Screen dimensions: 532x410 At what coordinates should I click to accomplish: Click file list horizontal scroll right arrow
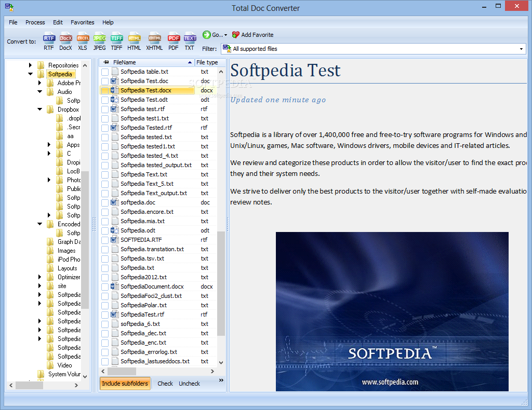[x=212, y=372]
